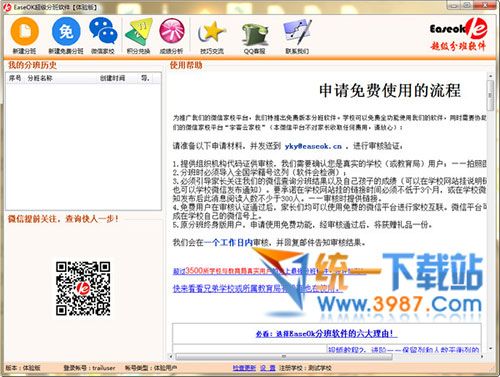
Task: Open the pink 成绩分析 score analysis icon
Action: [x=172, y=32]
